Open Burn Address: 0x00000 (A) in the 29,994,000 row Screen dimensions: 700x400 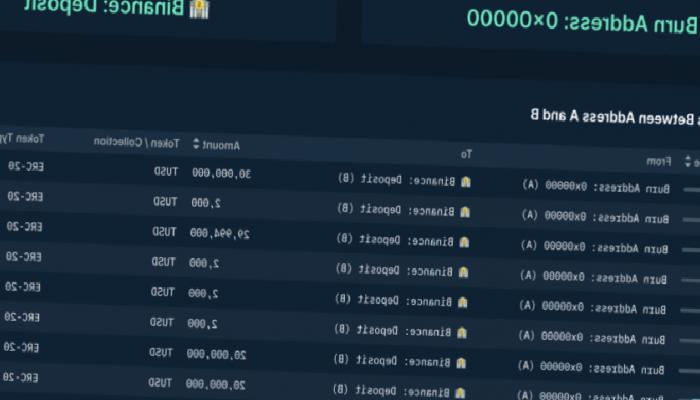pyautogui.click(x=595, y=247)
